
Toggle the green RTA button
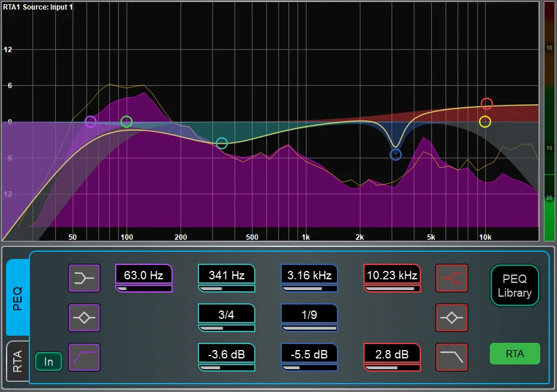coord(514,354)
